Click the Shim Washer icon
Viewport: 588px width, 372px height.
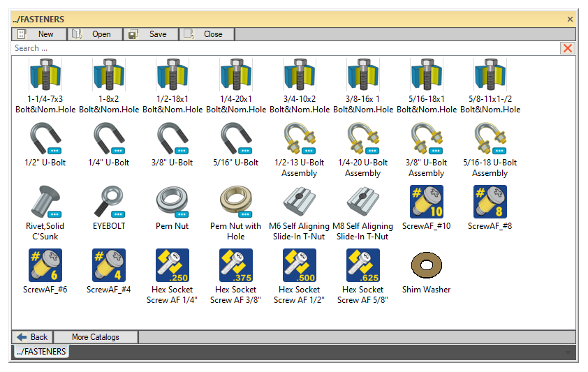click(427, 265)
